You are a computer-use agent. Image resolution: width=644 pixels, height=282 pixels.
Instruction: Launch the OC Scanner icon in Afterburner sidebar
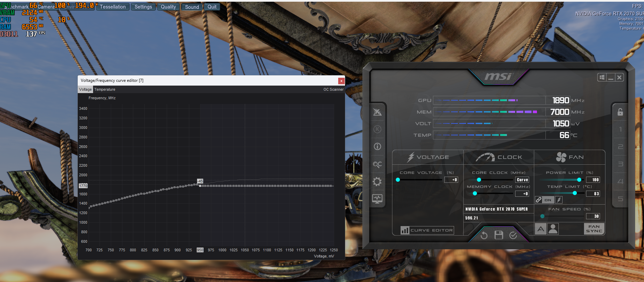pos(377,164)
